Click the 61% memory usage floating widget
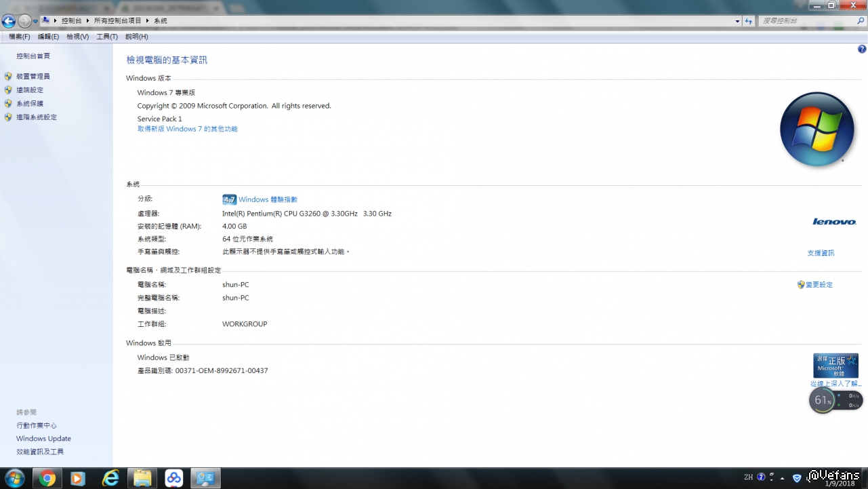868x489 pixels. click(835, 400)
